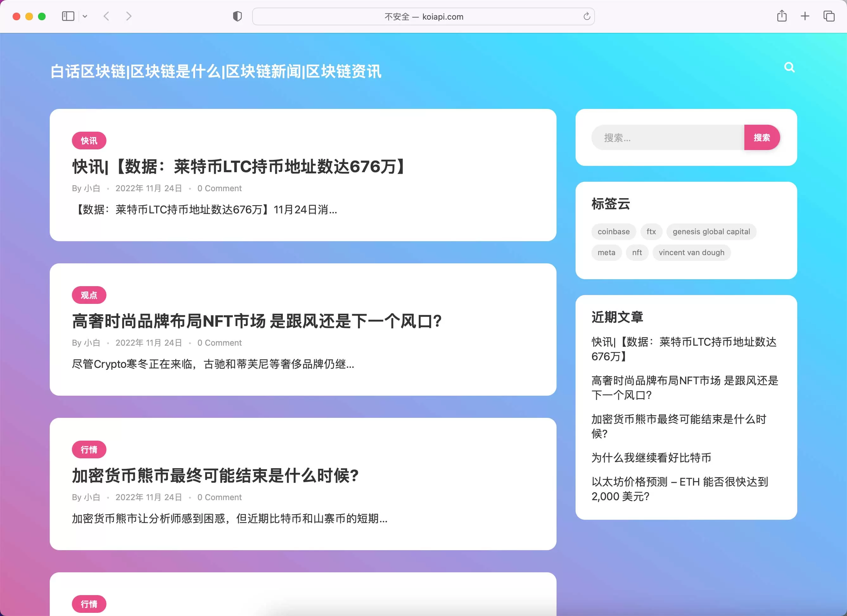Click the 近期文章 heading
847x616 pixels.
[617, 317]
